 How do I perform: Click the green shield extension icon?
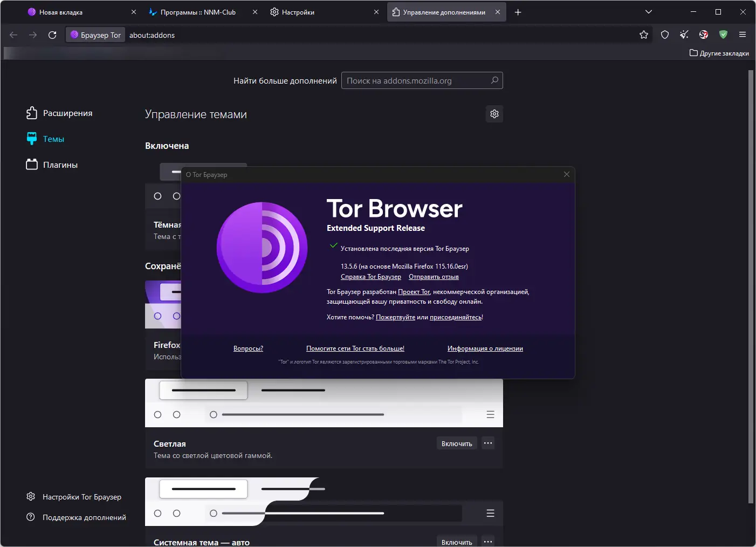click(723, 35)
